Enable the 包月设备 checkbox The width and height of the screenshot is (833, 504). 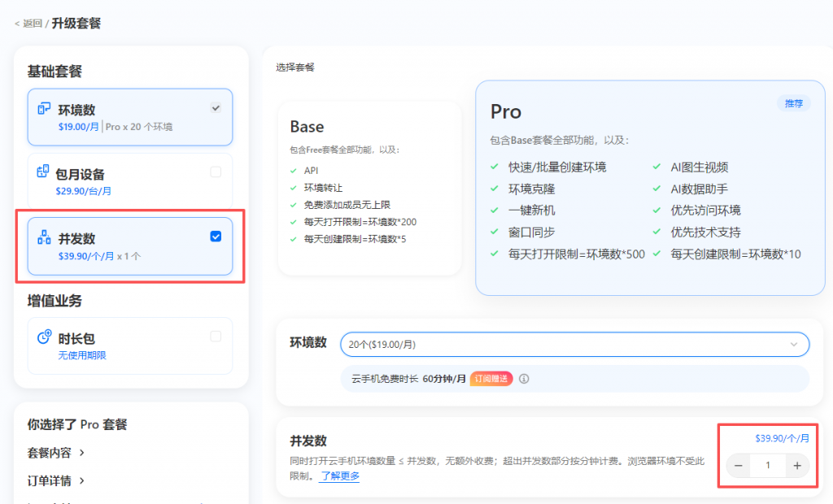point(216,172)
